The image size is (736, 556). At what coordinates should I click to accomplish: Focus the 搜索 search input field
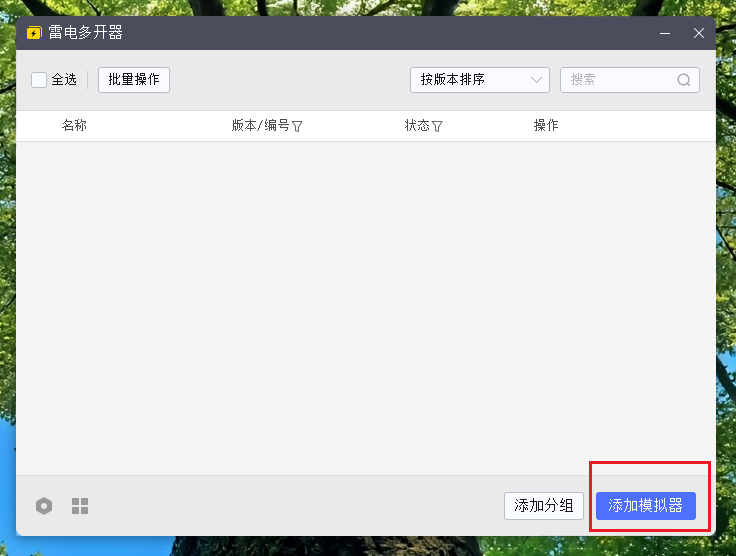[x=630, y=80]
